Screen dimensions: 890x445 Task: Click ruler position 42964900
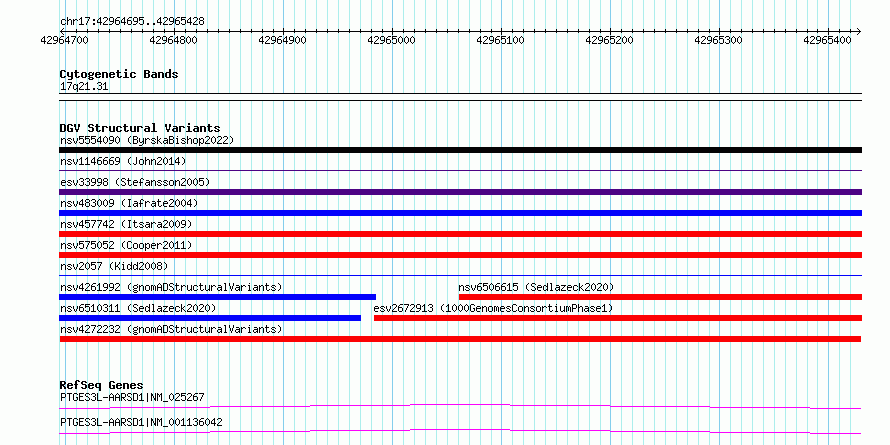pos(283,40)
